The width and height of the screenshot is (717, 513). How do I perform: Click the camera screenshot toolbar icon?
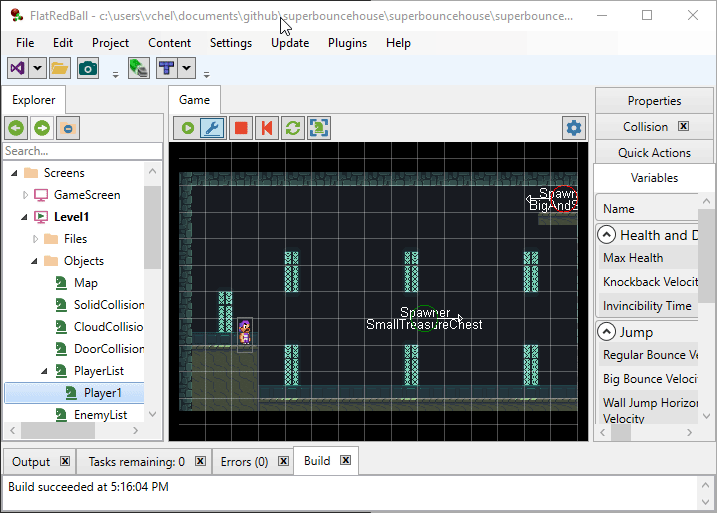[x=88, y=69]
